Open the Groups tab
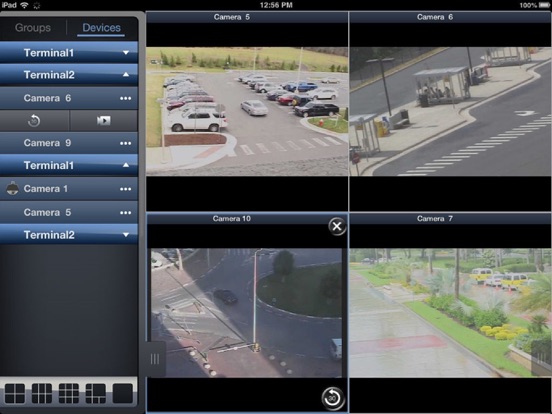552x414 pixels. pos(33,27)
